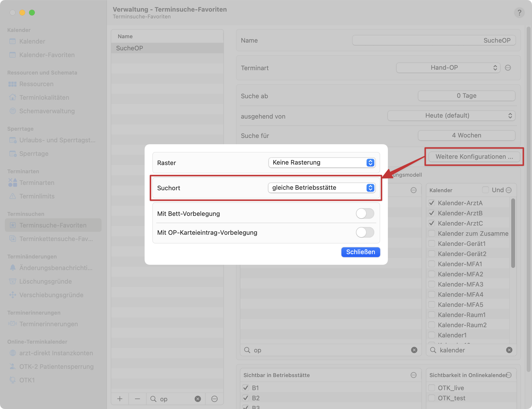
Task: Click the Kalender sidebar icon
Action: click(x=12, y=41)
